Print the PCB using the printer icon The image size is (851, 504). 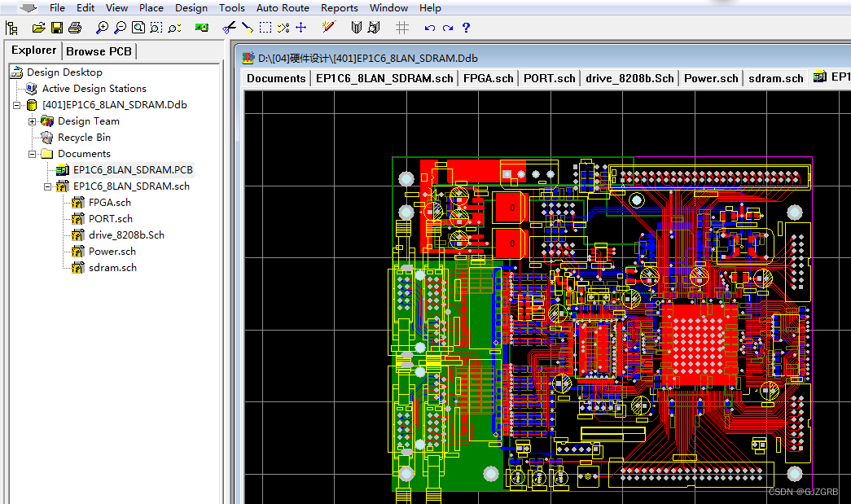click(74, 27)
